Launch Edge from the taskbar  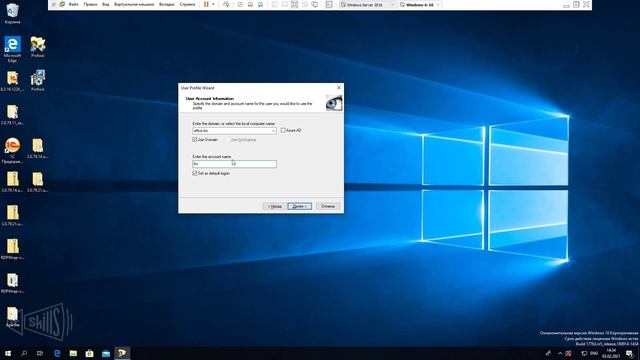[x=57, y=353]
